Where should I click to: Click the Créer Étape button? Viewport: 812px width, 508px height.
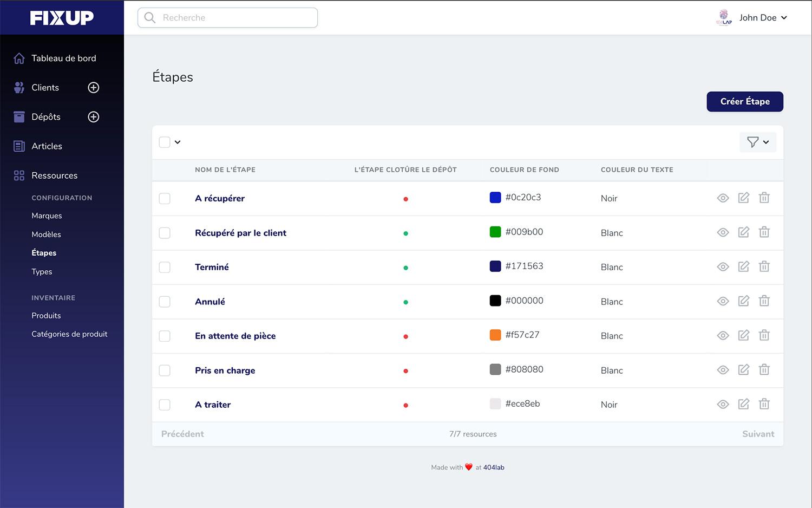[x=745, y=102]
